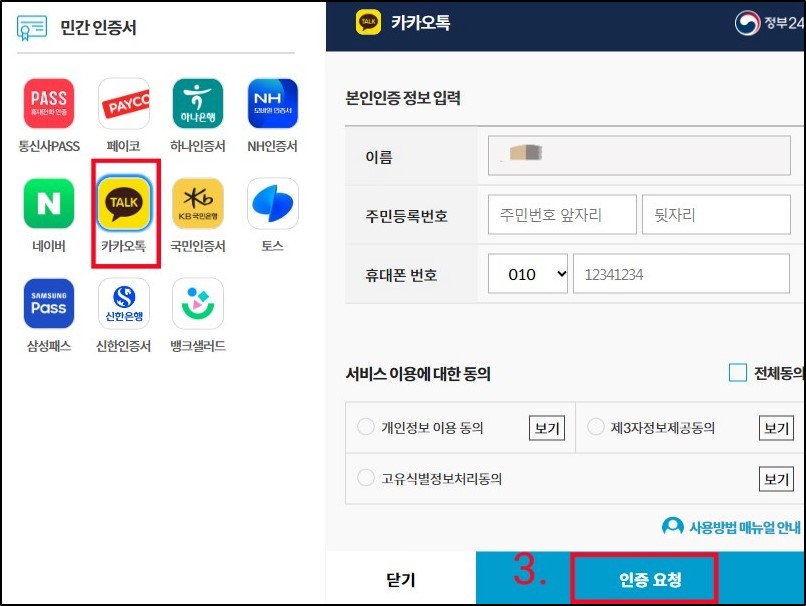Select the 통신사PASS certificate icon
This screenshot has width=806, height=606.
(x=49, y=103)
